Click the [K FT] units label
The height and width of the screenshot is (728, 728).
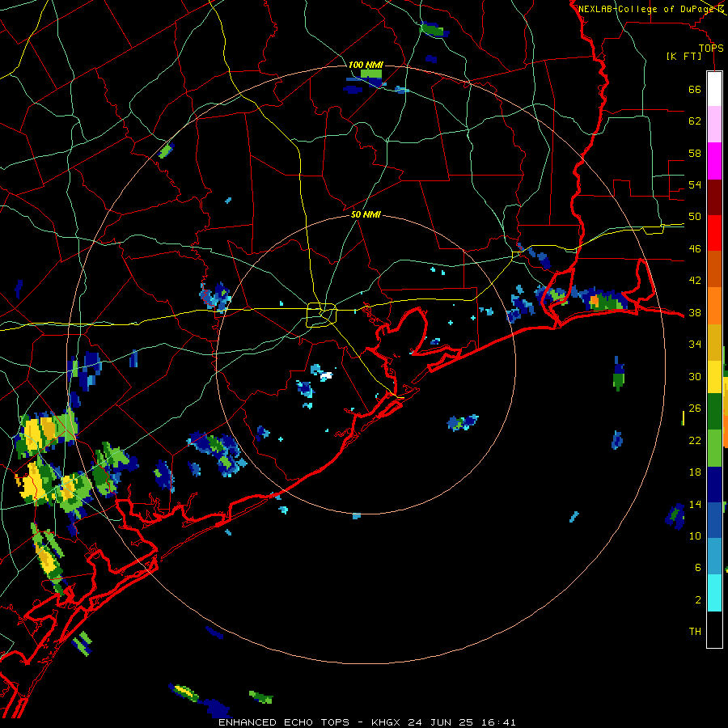tap(684, 56)
